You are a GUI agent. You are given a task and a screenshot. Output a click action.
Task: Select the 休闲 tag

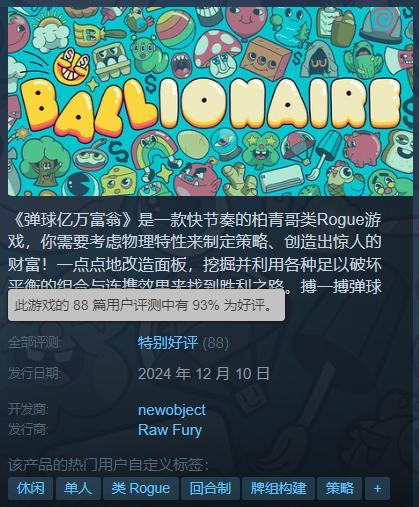(x=31, y=488)
